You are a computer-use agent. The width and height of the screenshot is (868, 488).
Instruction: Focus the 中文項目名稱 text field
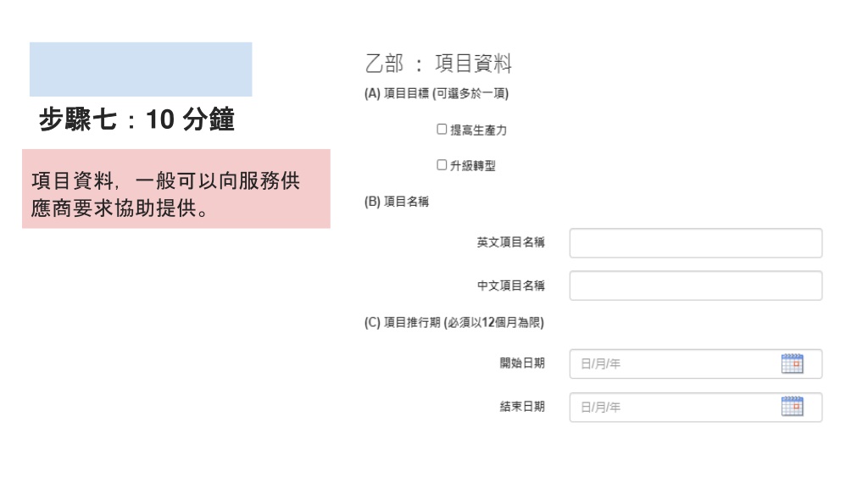696,286
